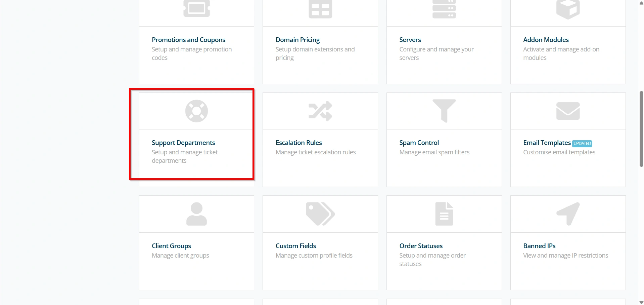Click the document icon for Order Statuses
The image size is (644, 305).
[x=444, y=214]
